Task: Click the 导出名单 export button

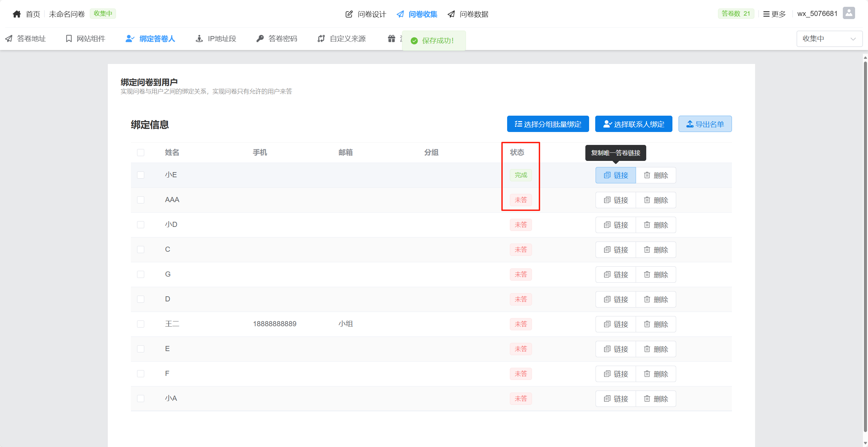Action: tap(705, 124)
